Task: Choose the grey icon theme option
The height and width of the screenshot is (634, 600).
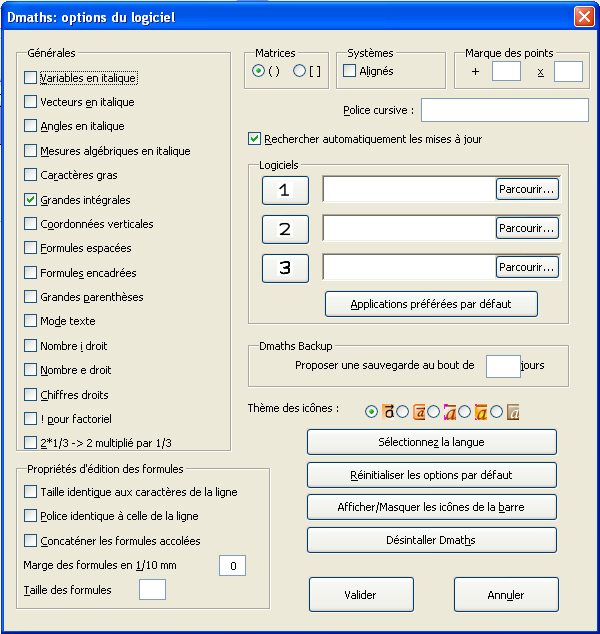Action: click(497, 411)
